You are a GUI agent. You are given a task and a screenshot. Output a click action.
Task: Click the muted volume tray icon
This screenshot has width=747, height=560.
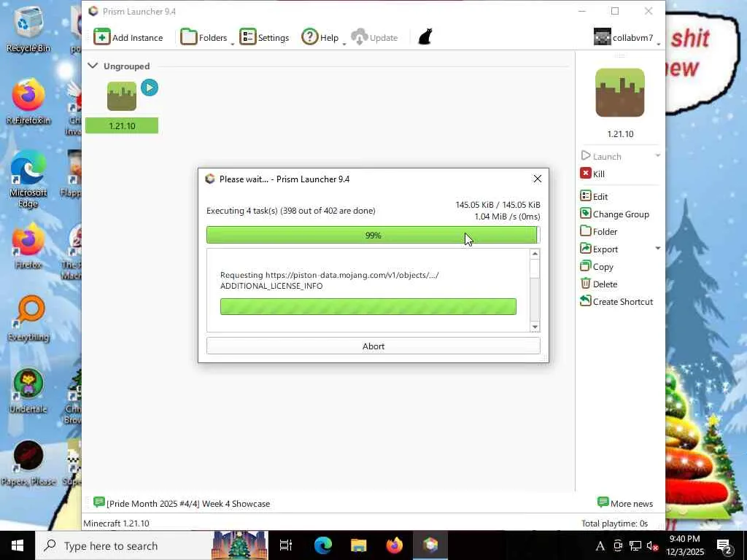(652, 545)
